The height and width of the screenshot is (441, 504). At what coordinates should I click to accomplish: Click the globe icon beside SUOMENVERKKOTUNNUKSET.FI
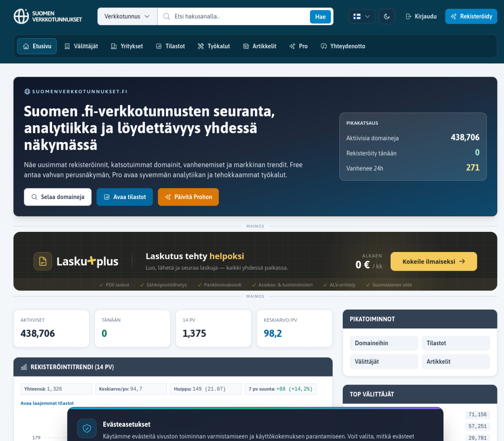click(x=27, y=91)
